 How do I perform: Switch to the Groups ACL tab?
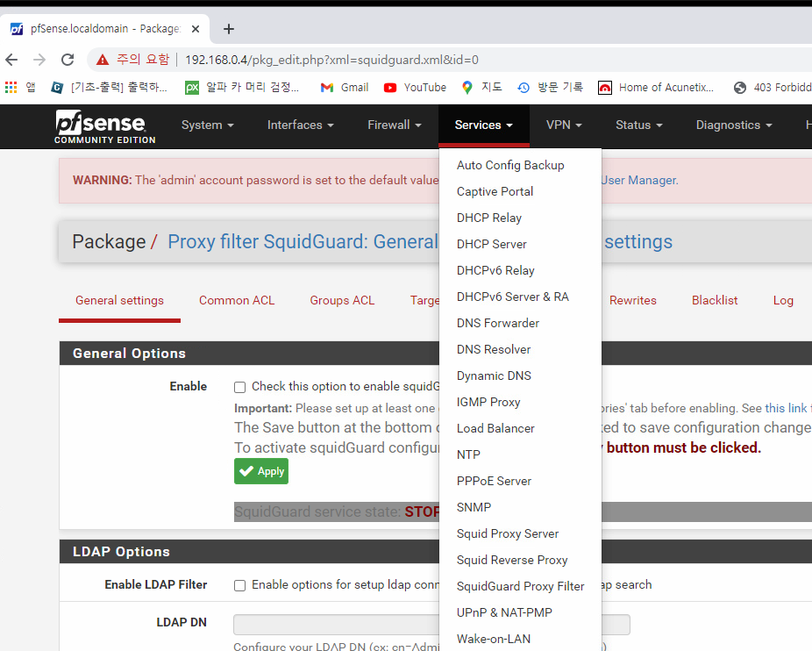[x=342, y=301]
